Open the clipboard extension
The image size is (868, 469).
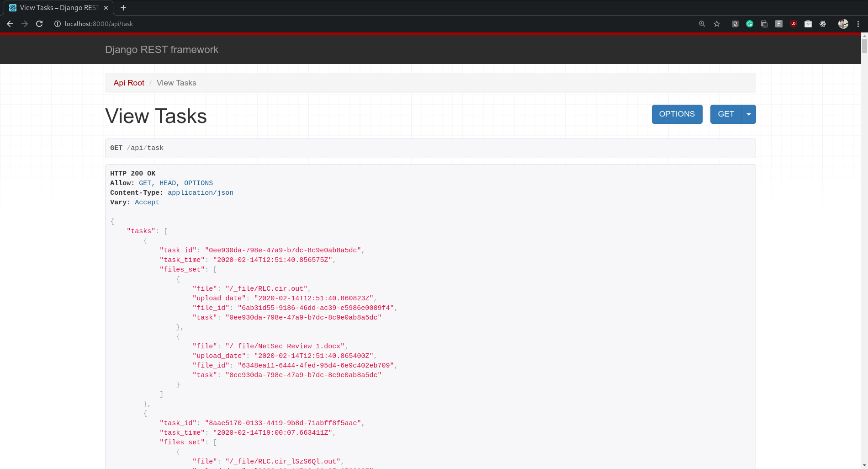764,24
